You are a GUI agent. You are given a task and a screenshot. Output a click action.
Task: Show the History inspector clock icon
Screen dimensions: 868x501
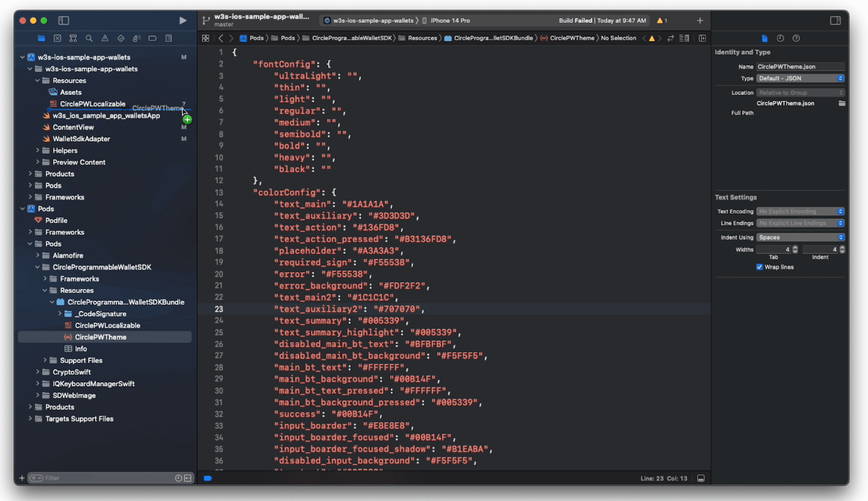pyautogui.click(x=780, y=38)
